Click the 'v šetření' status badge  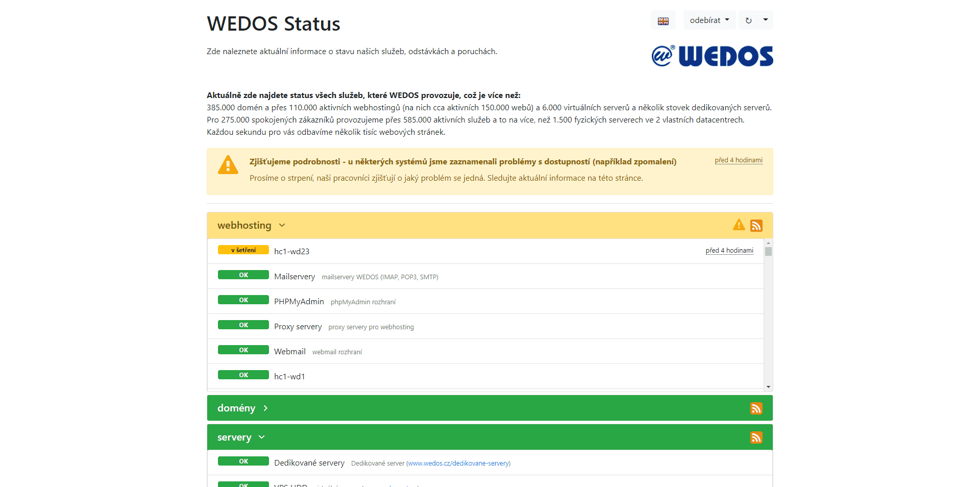coord(243,250)
